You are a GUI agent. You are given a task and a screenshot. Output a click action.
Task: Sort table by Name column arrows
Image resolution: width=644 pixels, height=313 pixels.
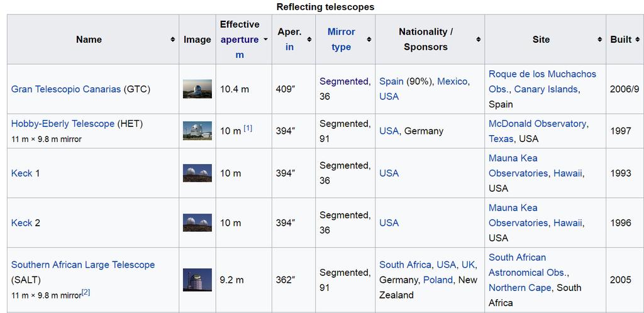172,40
